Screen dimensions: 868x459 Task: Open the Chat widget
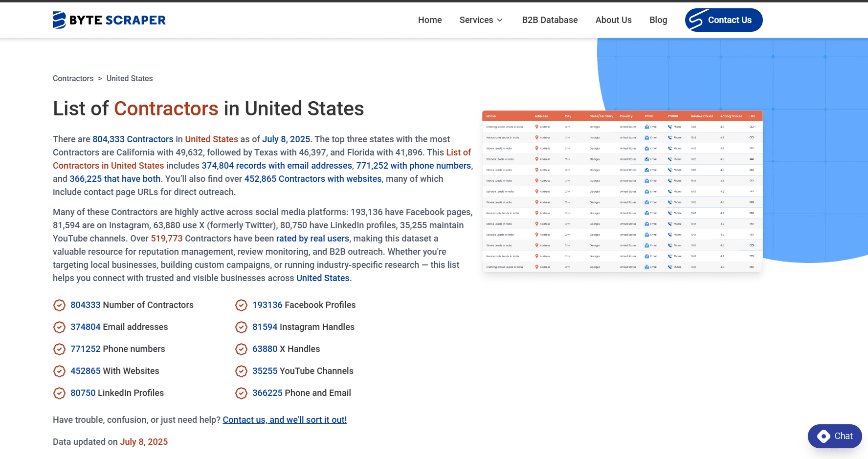point(835,436)
